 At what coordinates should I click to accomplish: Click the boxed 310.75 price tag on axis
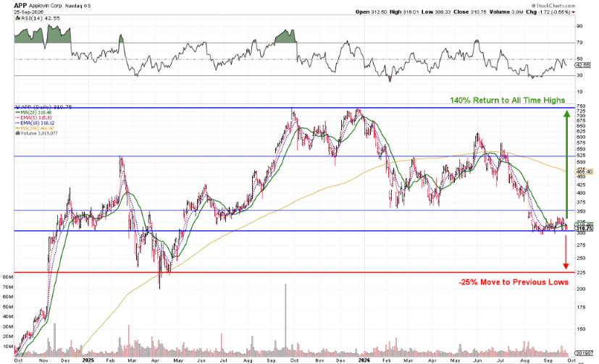[x=584, y=229]
